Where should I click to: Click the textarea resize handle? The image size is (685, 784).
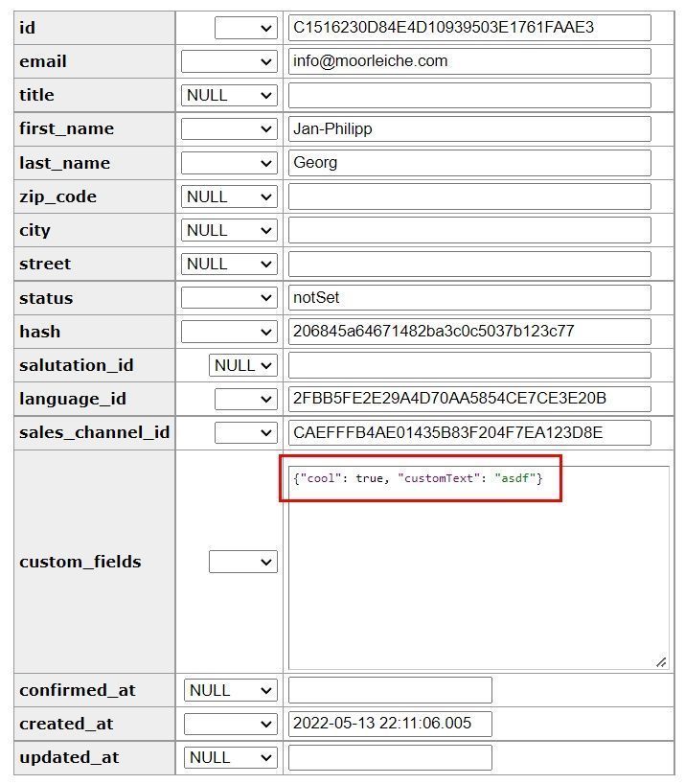[661, 662]
